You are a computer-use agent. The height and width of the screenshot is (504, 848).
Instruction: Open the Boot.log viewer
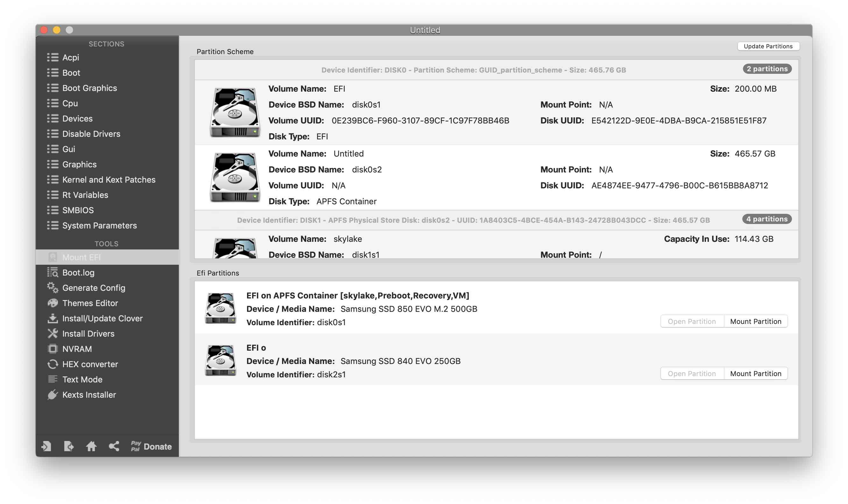(x=78, y=272)
